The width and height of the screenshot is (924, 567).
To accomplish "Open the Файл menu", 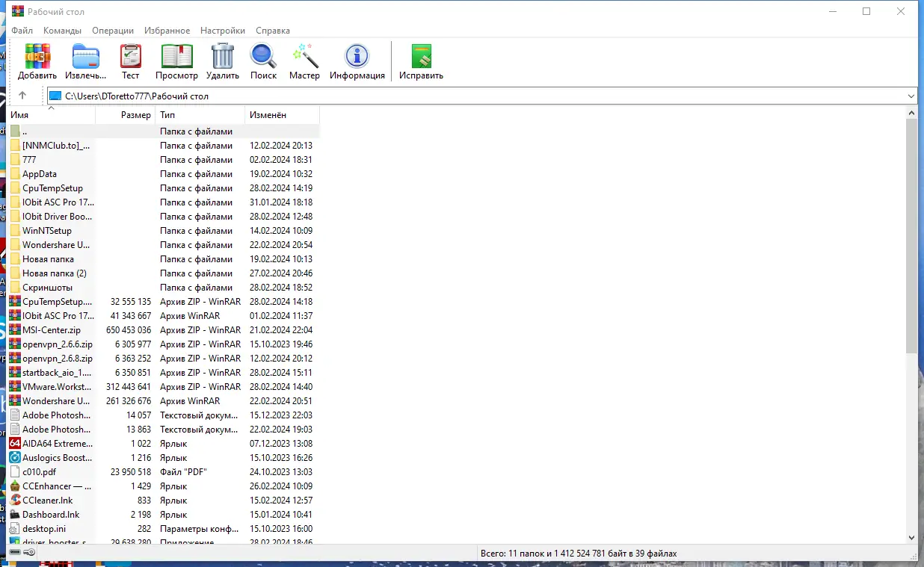I will [x=22, y=31].
